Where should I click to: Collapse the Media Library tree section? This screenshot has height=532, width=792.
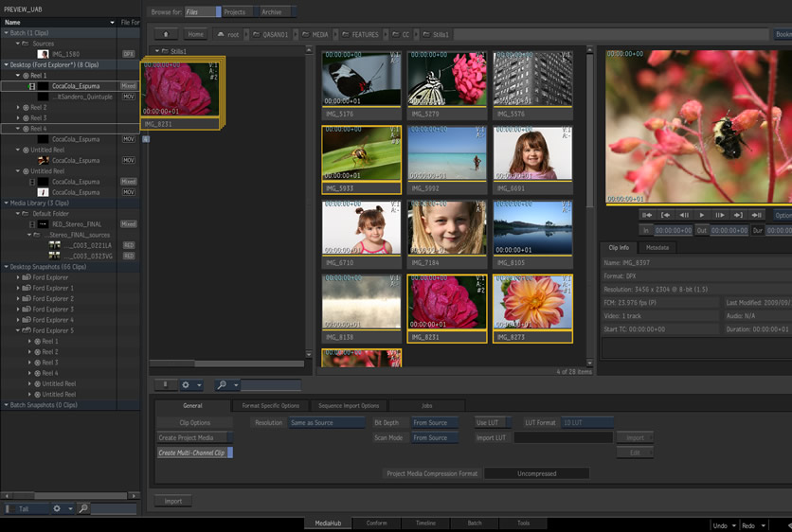pyautogui.click(x=6, y=203)
